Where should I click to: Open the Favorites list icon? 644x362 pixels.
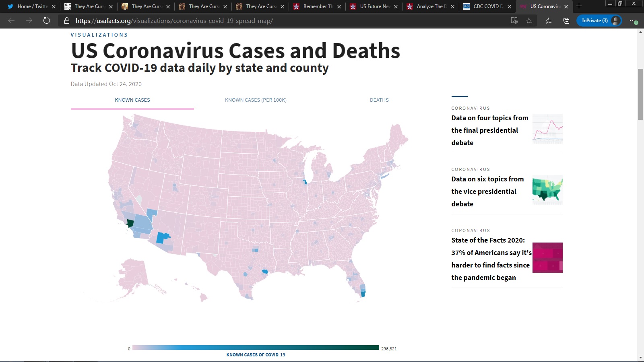click(548, 21)
